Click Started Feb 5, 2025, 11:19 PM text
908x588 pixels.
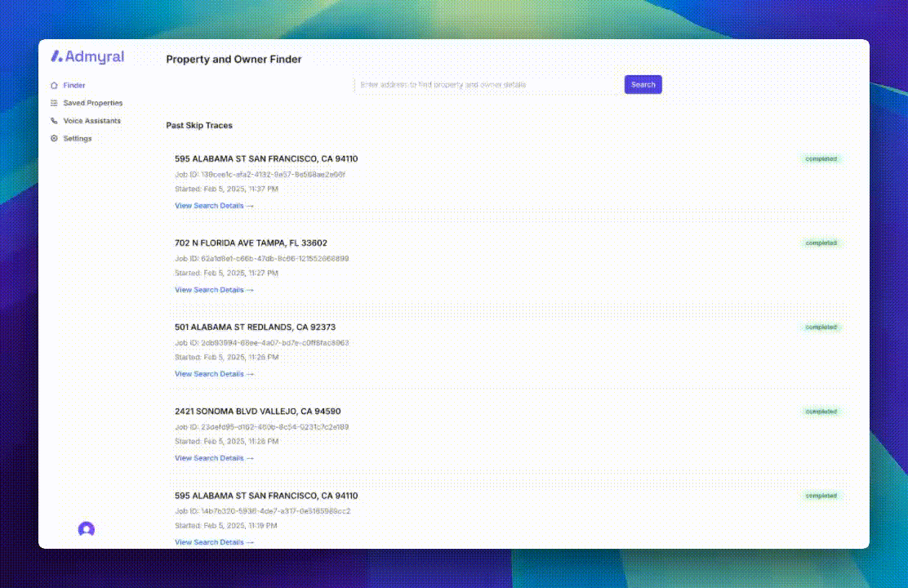226,525
